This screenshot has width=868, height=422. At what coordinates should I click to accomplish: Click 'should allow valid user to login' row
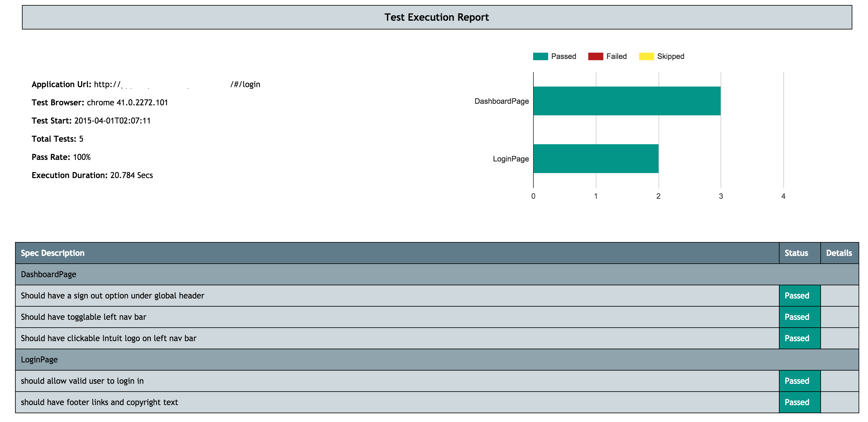pos(82,381)
